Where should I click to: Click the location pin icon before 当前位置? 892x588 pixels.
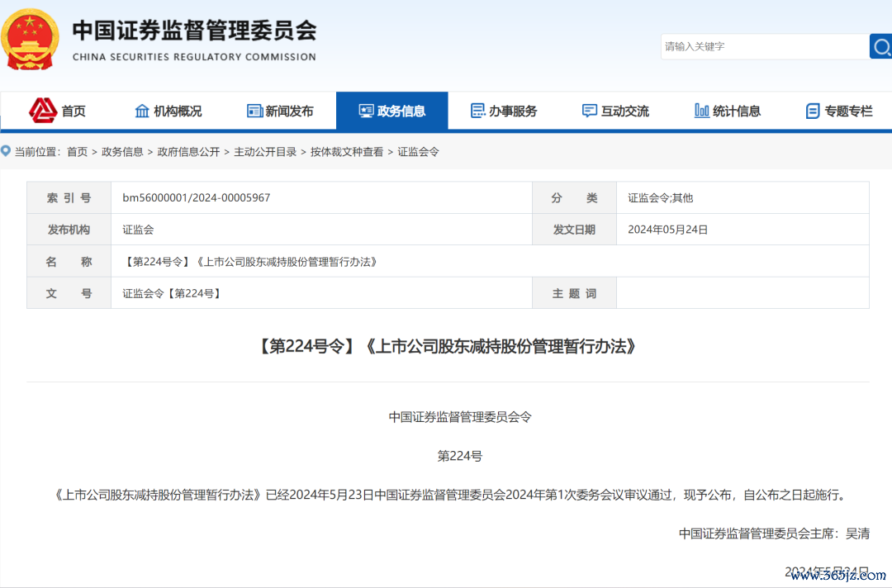click(6, 151)
